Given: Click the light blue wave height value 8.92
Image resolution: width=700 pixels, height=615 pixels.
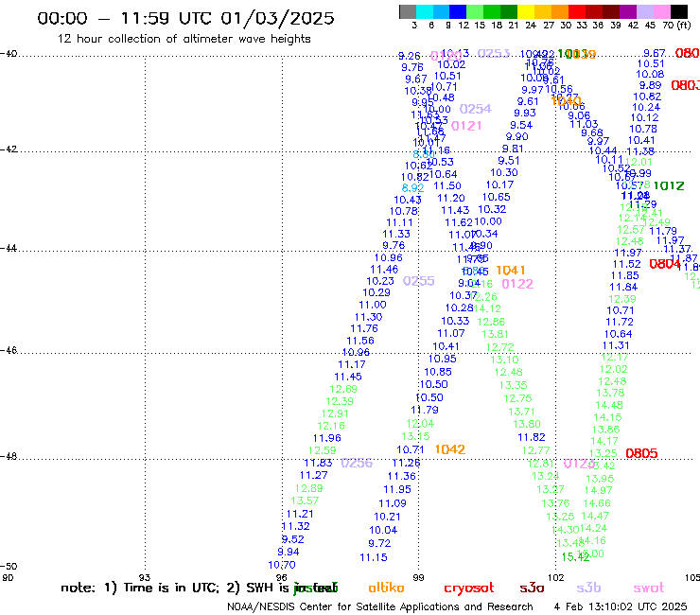Looking at the screenshot, I should tap(412, 188).
